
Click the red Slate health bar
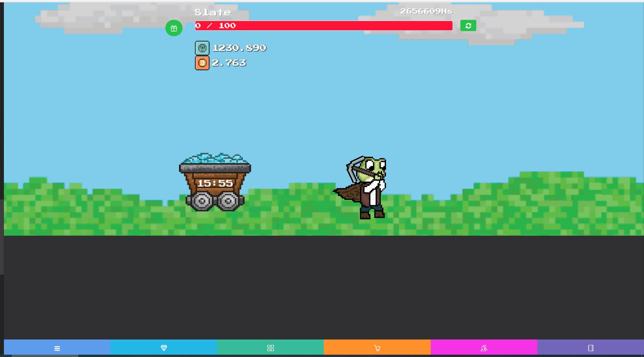tap(324, 26)
